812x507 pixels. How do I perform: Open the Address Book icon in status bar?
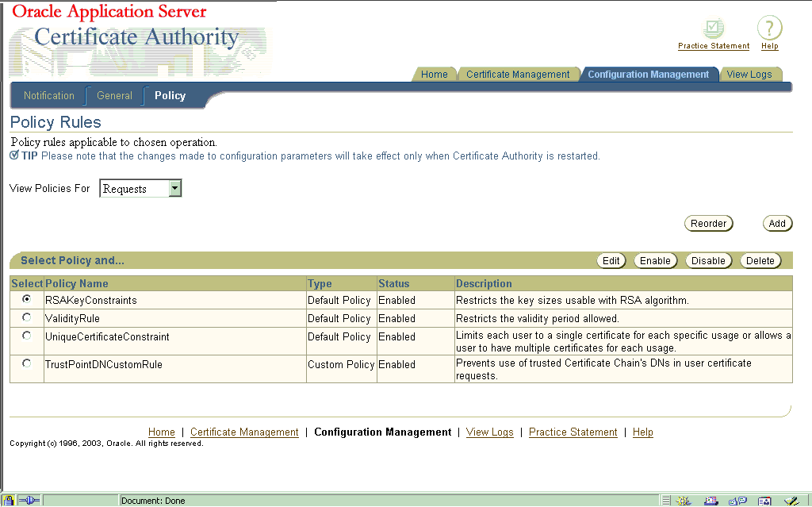coord(764,501)
